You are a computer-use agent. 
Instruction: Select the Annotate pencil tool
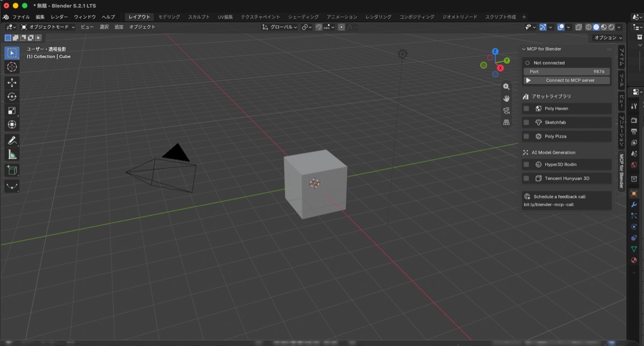12,141
